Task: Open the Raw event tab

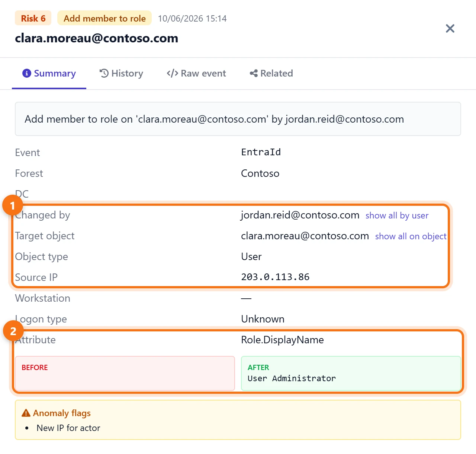Action: pos(196,74)
